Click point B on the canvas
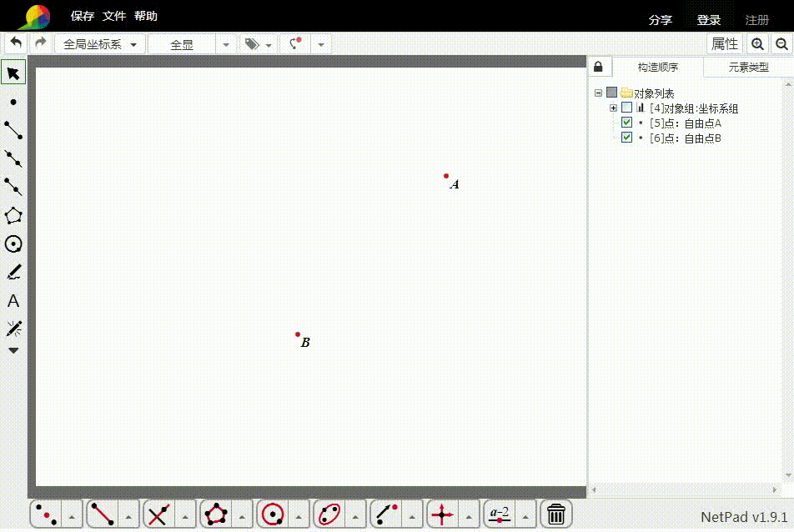 [x=298, y=334]
